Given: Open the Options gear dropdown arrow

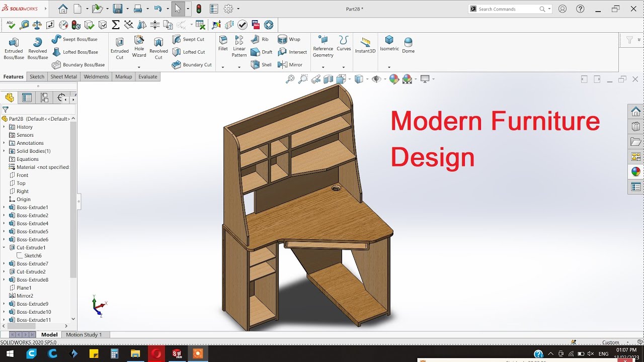Looking at the screenshot, I should [238, 9].
